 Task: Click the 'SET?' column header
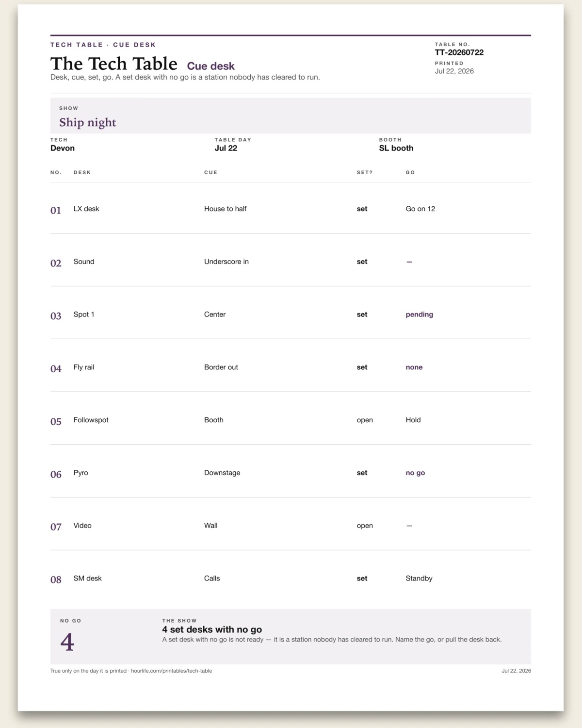coord(365,172)
